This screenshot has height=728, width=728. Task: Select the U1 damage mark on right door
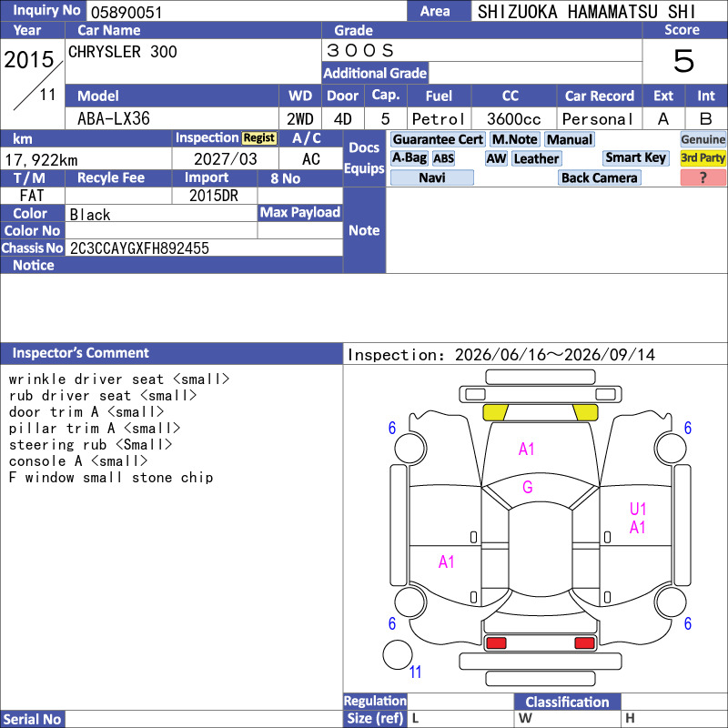[x=638, y=509]
